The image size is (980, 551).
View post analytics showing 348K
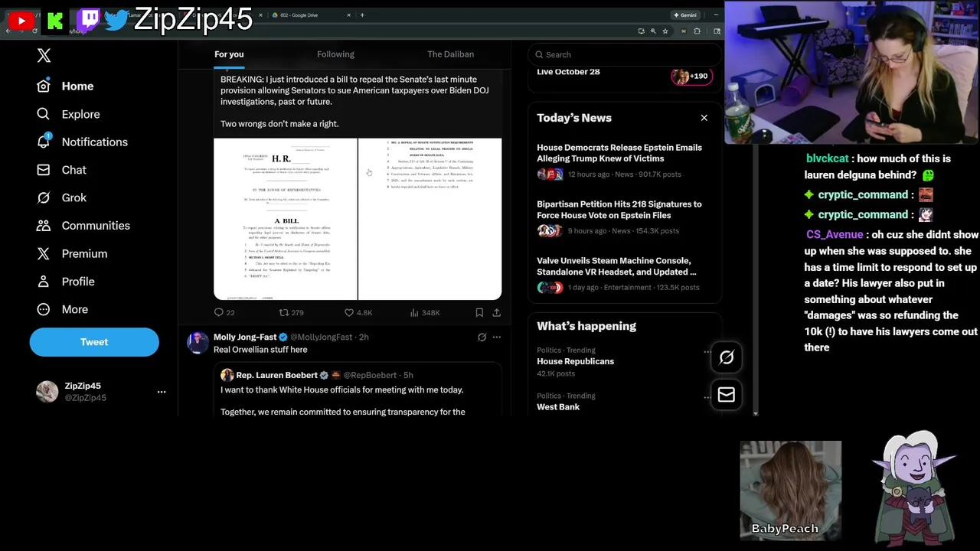click(425, 312)
